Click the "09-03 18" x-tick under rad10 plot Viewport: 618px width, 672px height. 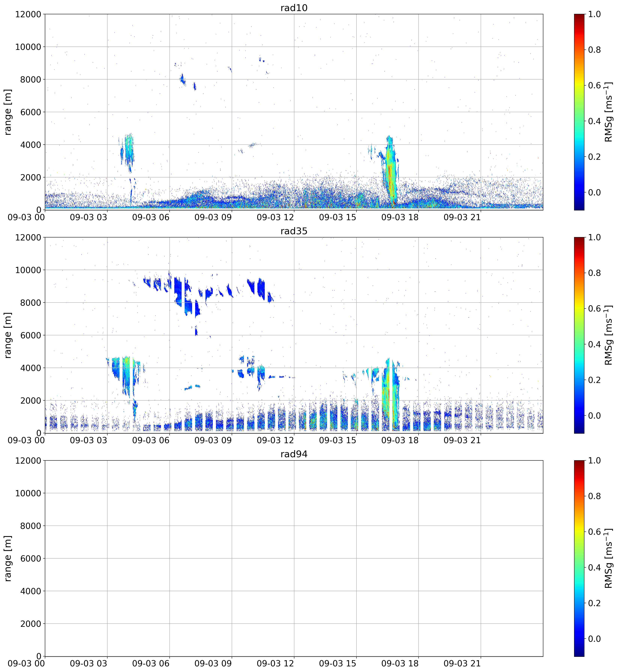click(x=400, y=217)
